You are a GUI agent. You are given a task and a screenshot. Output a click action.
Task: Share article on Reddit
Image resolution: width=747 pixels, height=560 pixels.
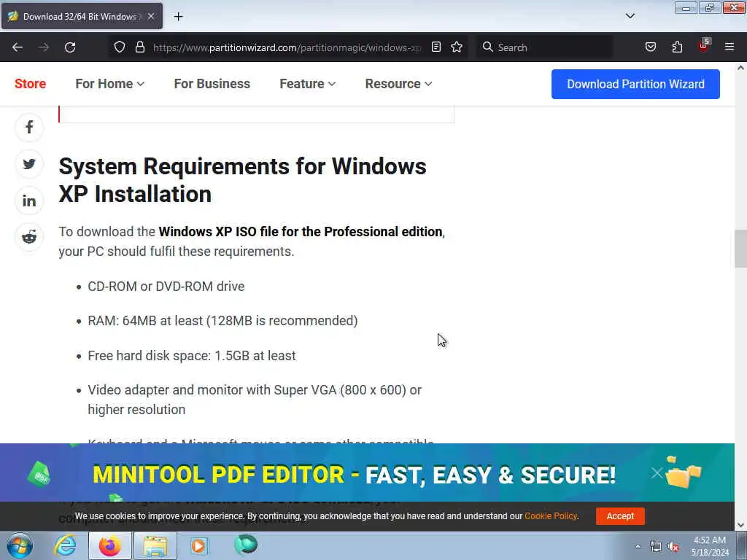tap(29, 237)
